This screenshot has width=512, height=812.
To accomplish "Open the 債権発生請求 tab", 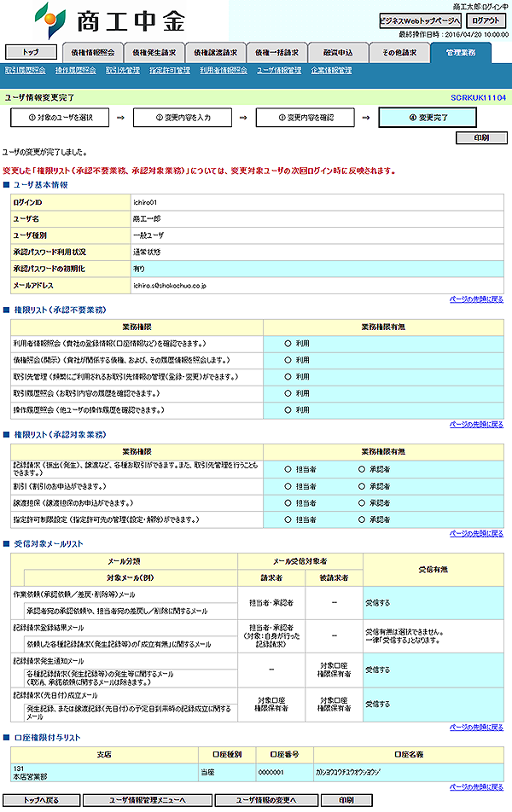I will pyautogui.click(x=154, y=53).
